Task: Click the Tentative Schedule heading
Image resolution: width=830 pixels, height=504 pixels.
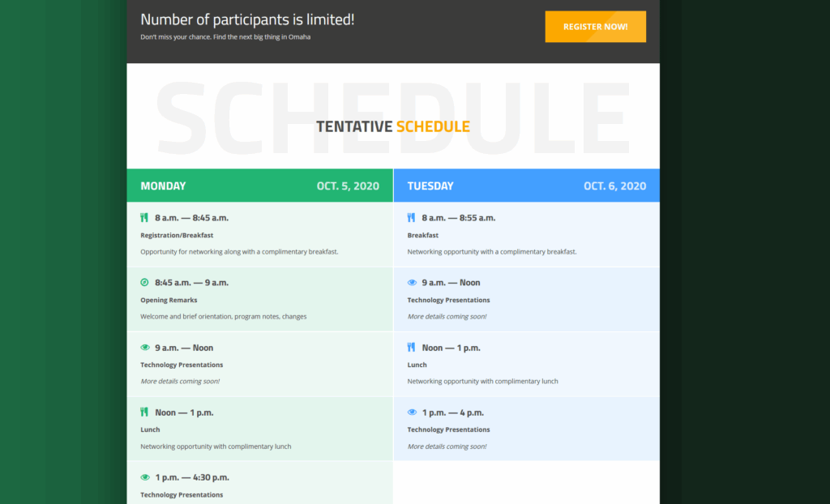Action: [x=393, y=126]
